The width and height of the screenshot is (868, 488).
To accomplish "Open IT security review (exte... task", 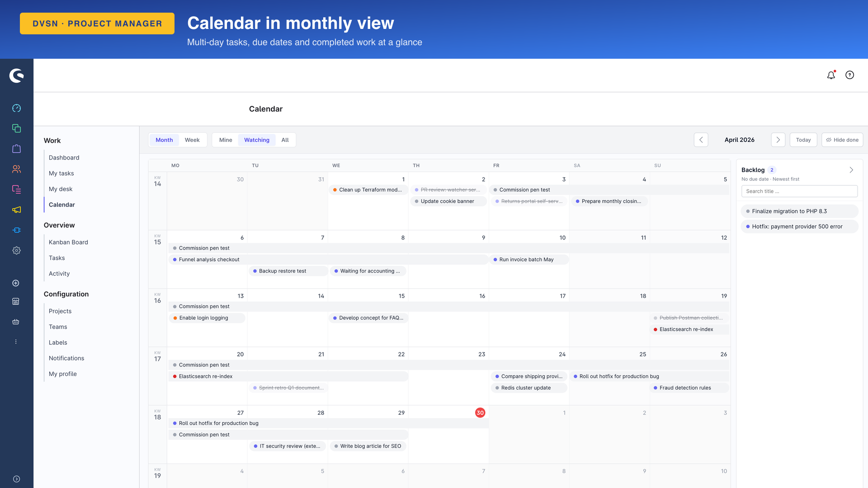I will [288, 446].
